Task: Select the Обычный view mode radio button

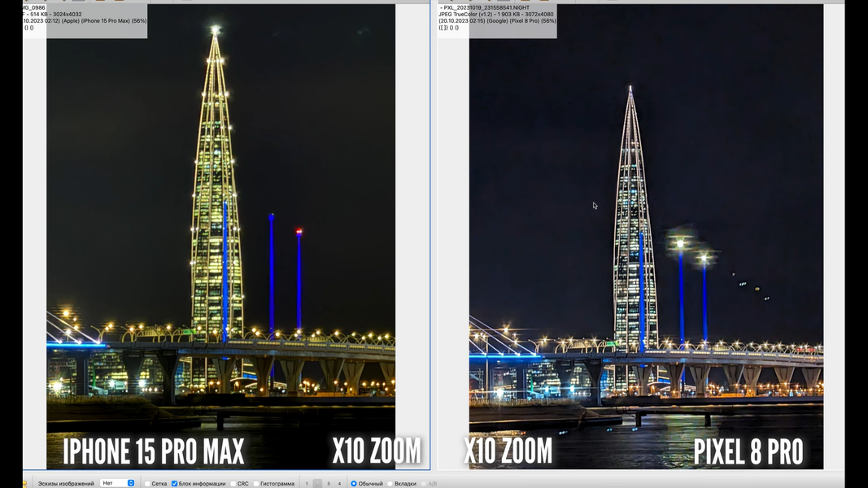Action: coord(354,483)
